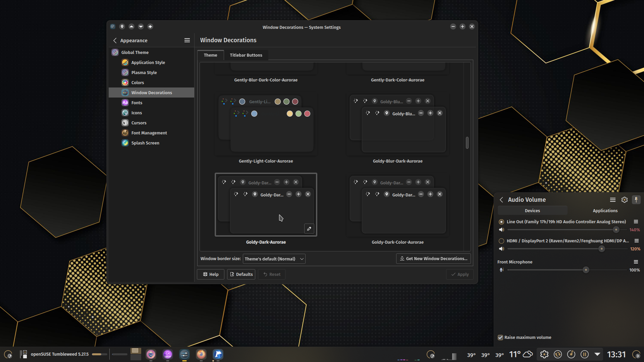The image size is (644, 362).
Task: Click the Reset button
Action: click(x=272, y=274)
